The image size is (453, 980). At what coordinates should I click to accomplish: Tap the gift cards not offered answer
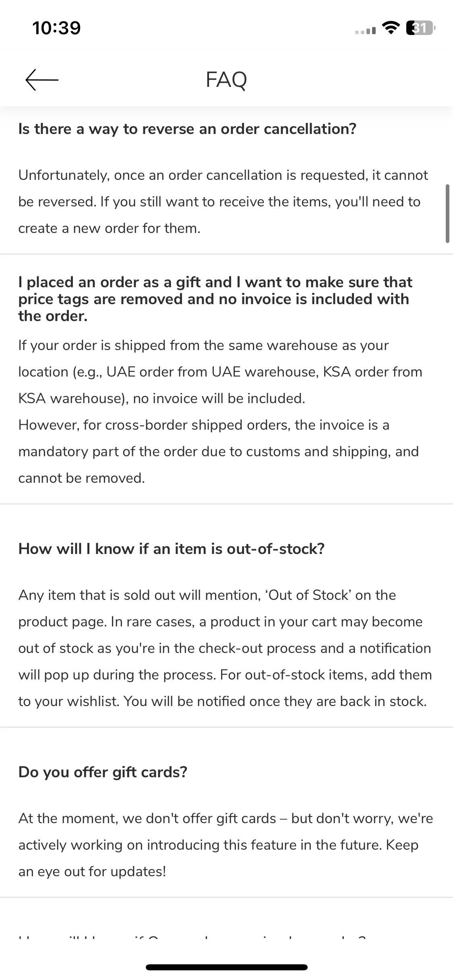pyautogui.click(x=225, y=845)
